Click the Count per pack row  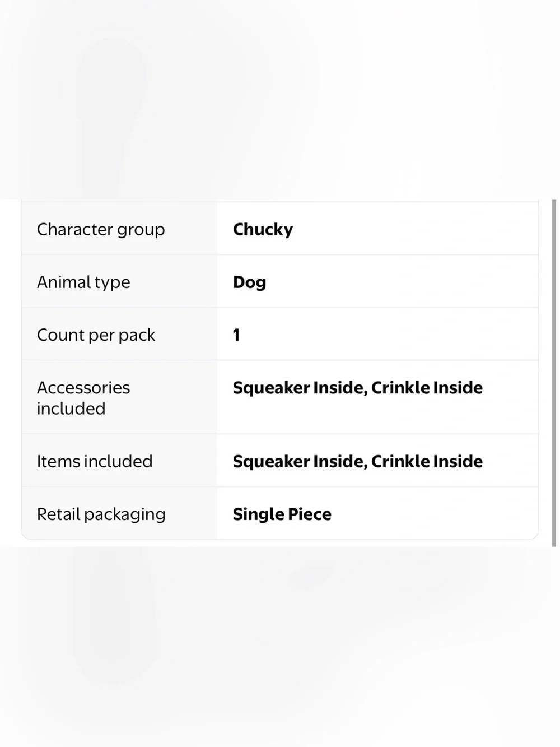280,334
